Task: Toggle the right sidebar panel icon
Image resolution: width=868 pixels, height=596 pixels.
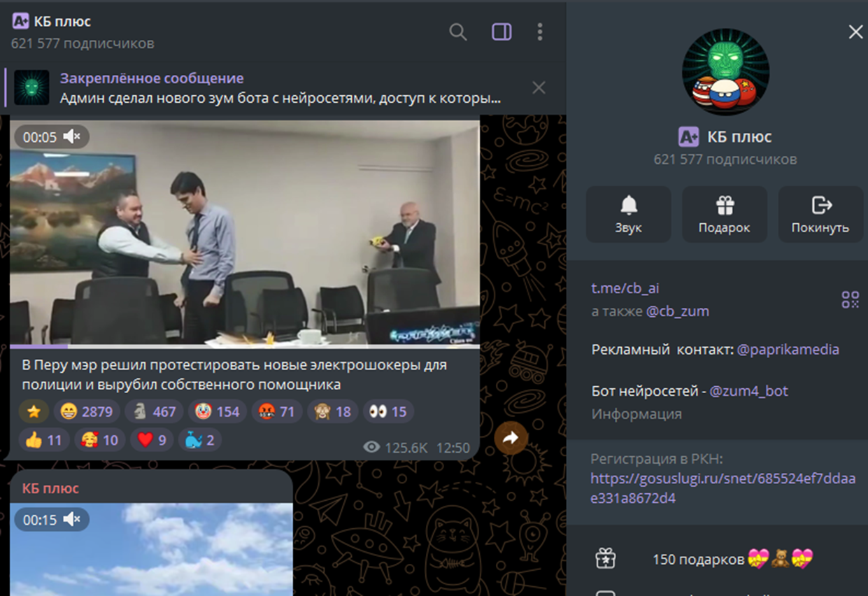Action: (x=501, y=32)
